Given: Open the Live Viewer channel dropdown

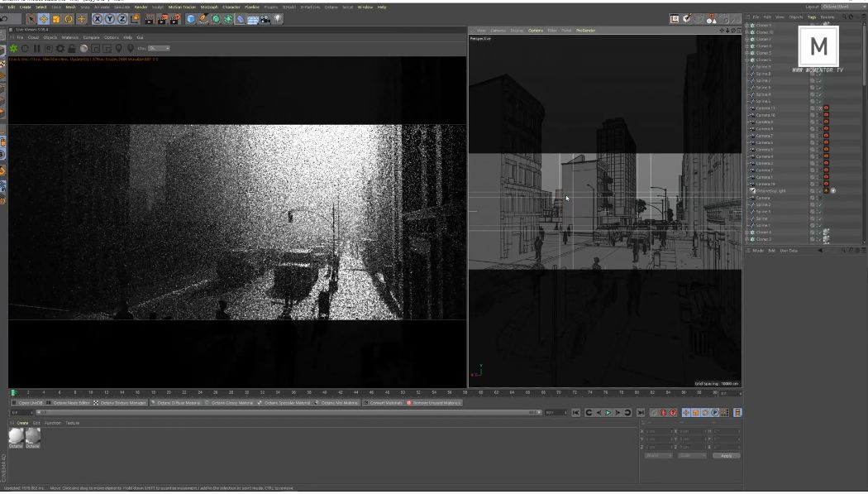Looking at the screenshot, I should 159,49.
